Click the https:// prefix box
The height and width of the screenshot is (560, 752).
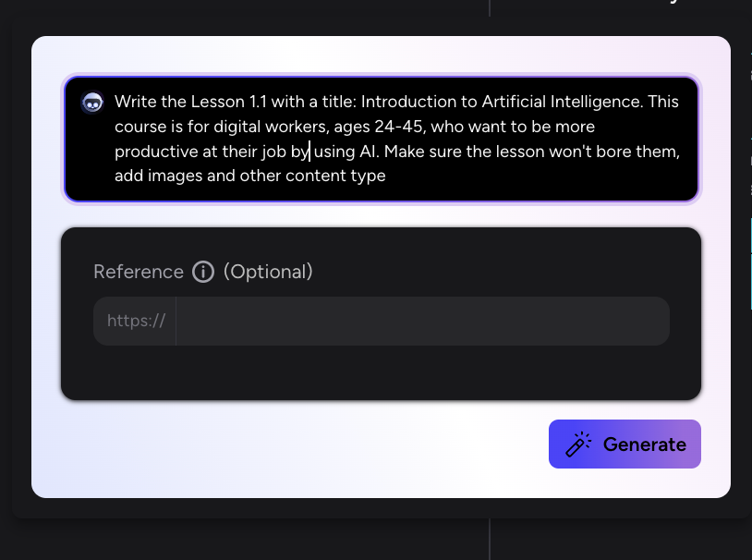click(136, 321)
